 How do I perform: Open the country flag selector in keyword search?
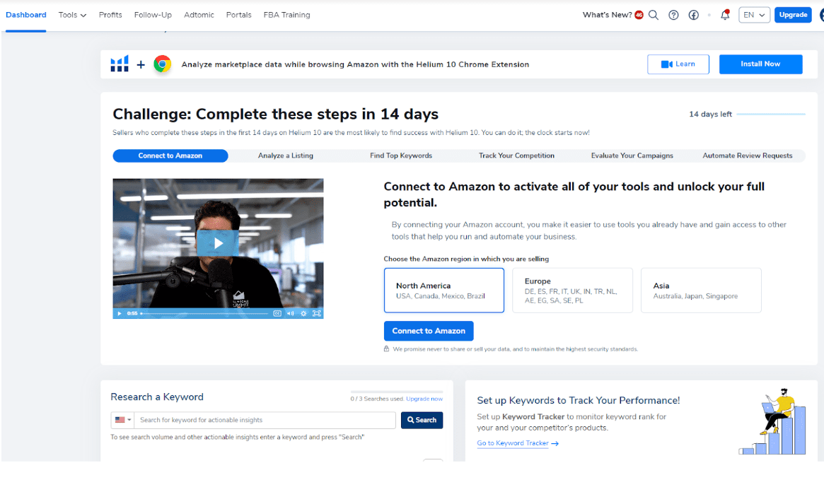122,420
